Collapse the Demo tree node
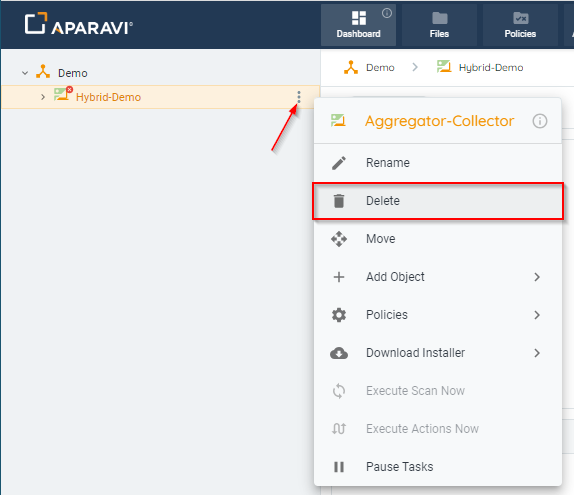The width and height of the screenshot is (574, 495). click(25, 73)
